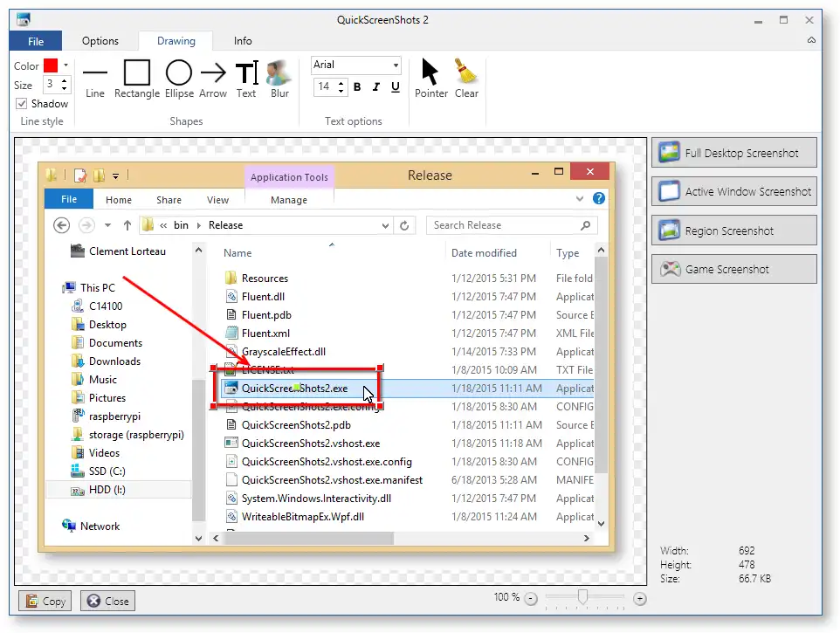Select the Rectangle shape tool

pyautogui.click(x=136, y=79)
